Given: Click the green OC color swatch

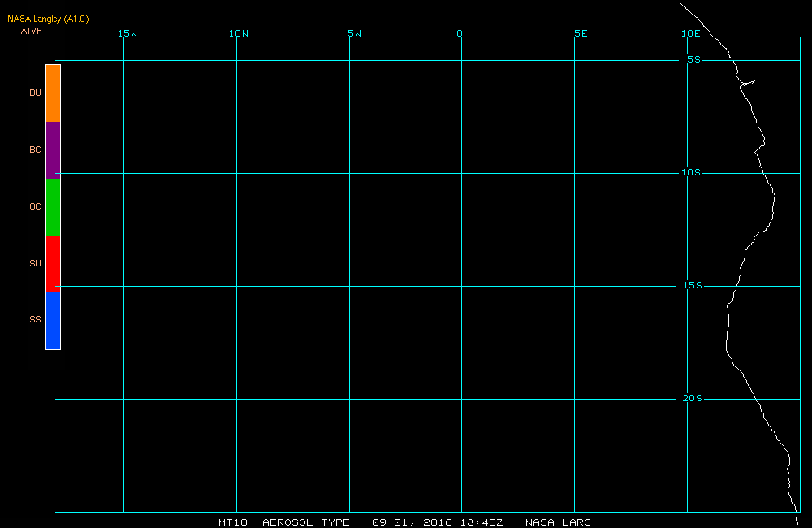Looking at the screenshot, I should click(x=54, y=207).
